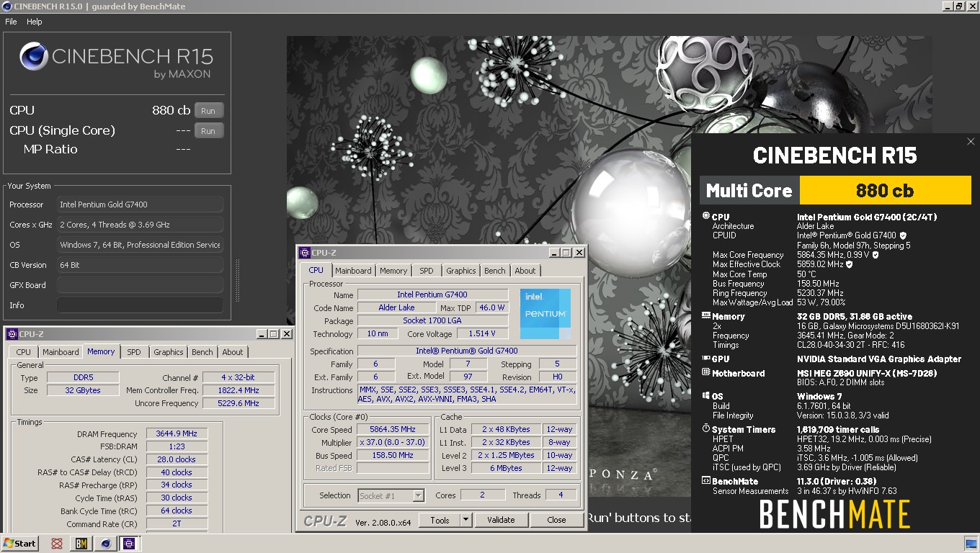Viewport: 980px width, 553px height.
Task: Select CPU tab in the CPU-Z window showing memory timings
Action: (24, 352)
